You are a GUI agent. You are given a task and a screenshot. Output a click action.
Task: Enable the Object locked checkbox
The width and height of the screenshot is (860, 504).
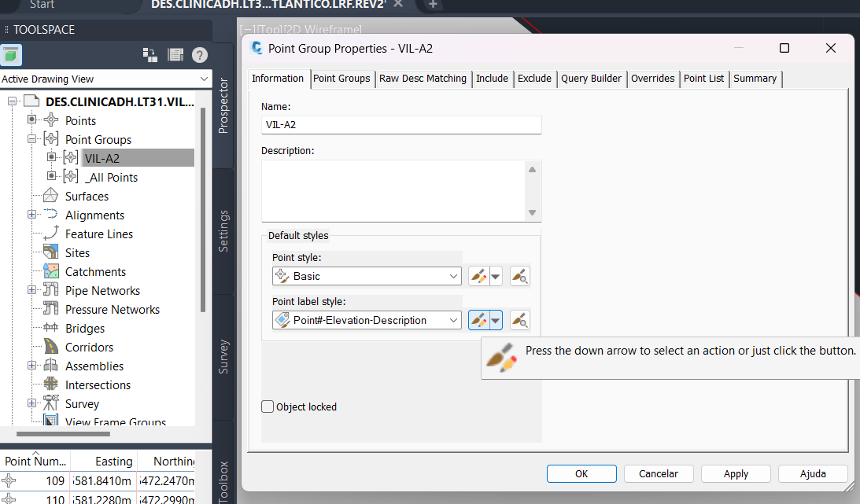267,407
